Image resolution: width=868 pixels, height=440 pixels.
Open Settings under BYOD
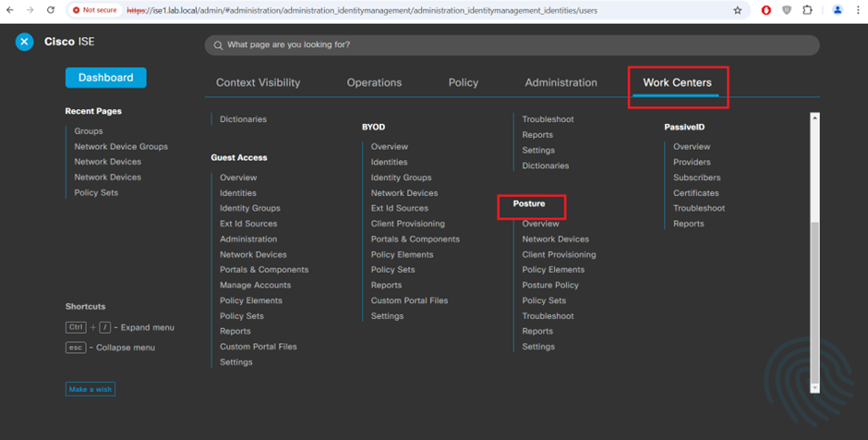[387, 316]
